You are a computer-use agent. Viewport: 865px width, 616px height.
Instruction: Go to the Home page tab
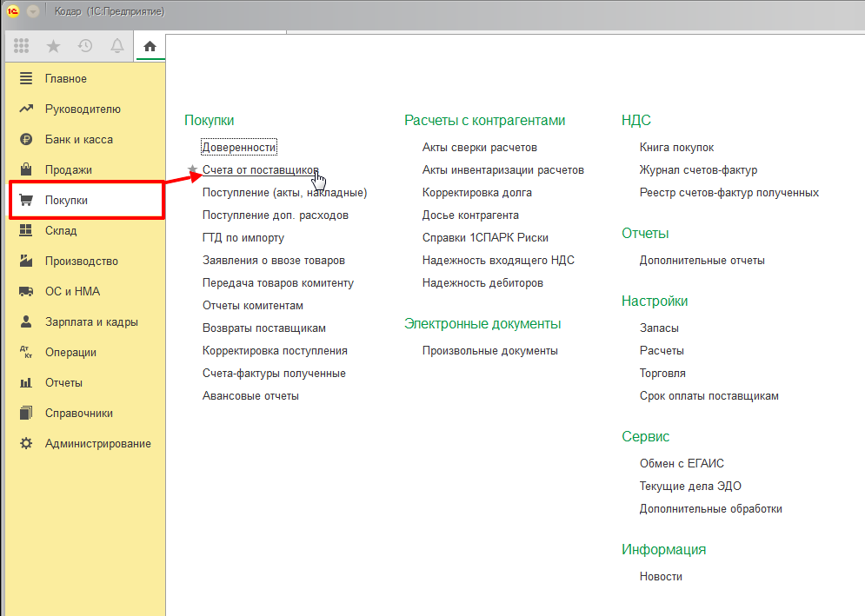(x=150, y=47)
